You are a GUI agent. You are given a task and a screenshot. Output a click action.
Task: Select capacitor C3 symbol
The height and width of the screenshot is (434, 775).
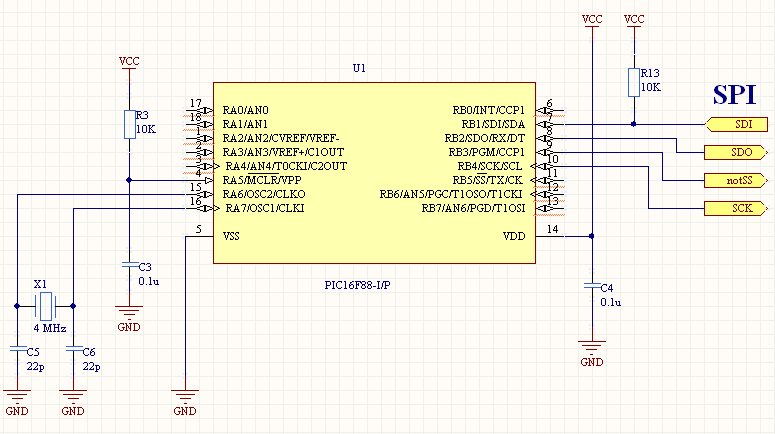128,265
